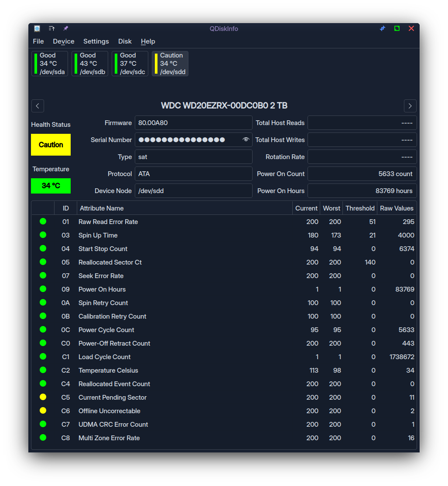Open the Help menu
This screenshot has width=448, height=486.
pyautogui.click(x=148, y=41)
